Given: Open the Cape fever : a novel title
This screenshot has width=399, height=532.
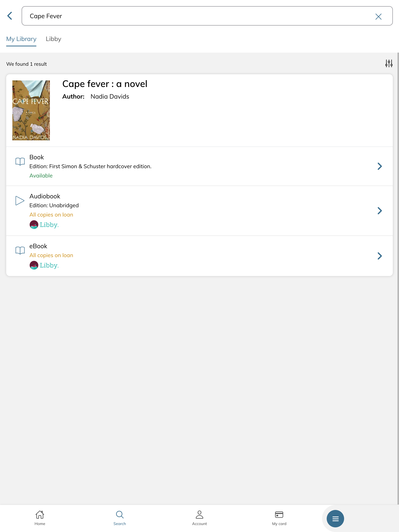Looking at the screenshot, I should [105, 84].
